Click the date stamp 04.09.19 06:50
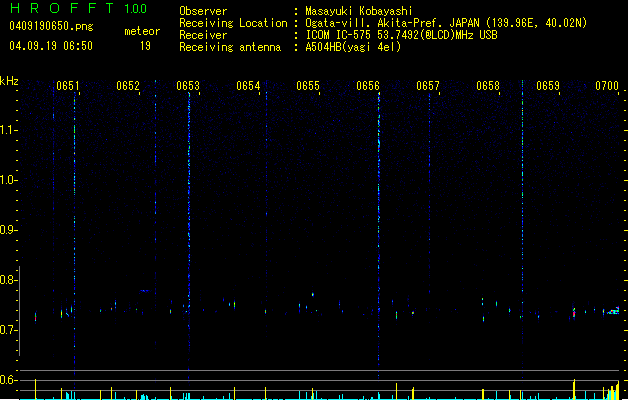The height and width of the screenshot is (400, 629). point(51,46)
